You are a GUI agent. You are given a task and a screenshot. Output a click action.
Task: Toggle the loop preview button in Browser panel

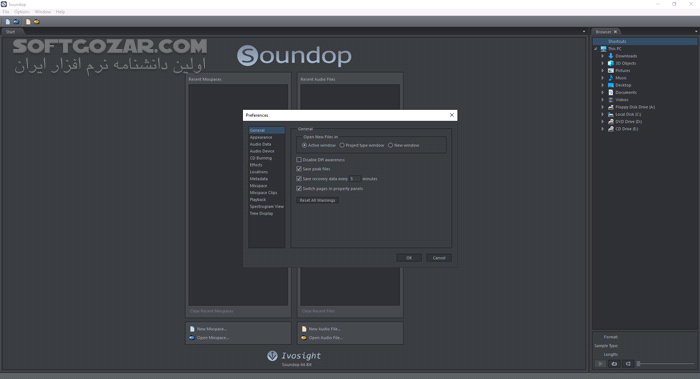click(614, 364)
